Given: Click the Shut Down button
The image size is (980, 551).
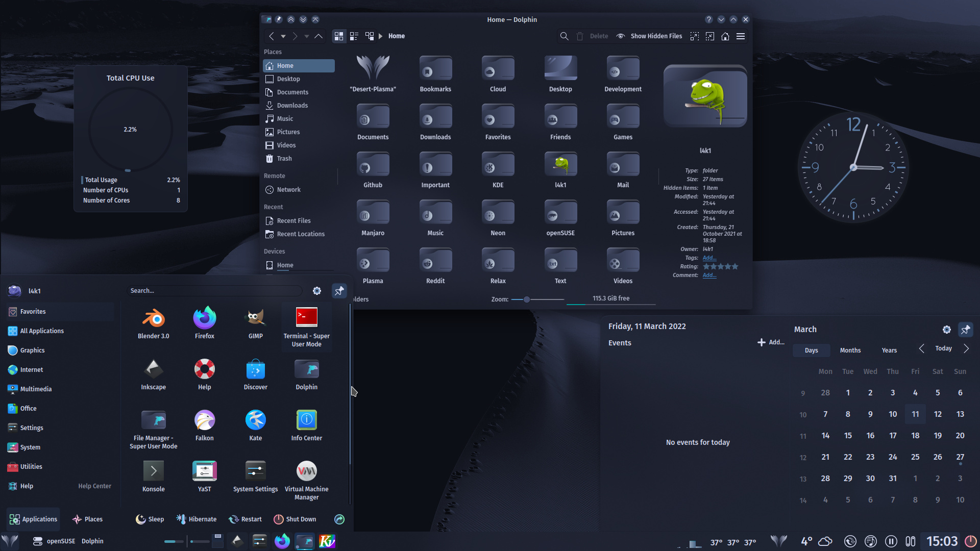Looking at the screenshot, I should [x=295, y=519].
